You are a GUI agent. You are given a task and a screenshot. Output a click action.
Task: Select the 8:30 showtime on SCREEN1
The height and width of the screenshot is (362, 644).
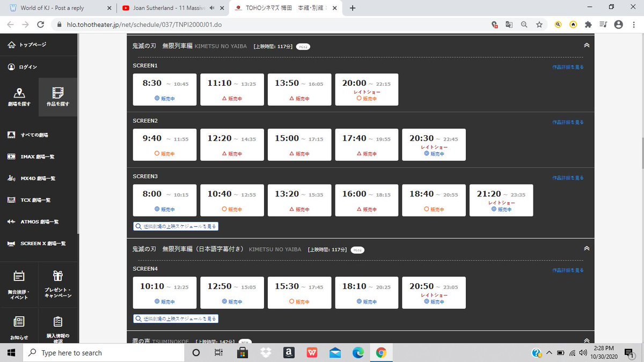tap(165, 90)
